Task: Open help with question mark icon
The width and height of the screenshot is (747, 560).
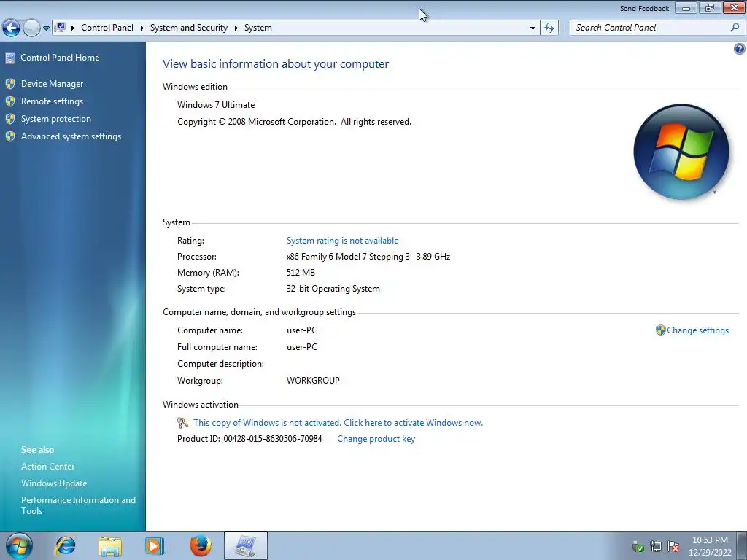Action: pyautogui.click(x=740, y=49)
